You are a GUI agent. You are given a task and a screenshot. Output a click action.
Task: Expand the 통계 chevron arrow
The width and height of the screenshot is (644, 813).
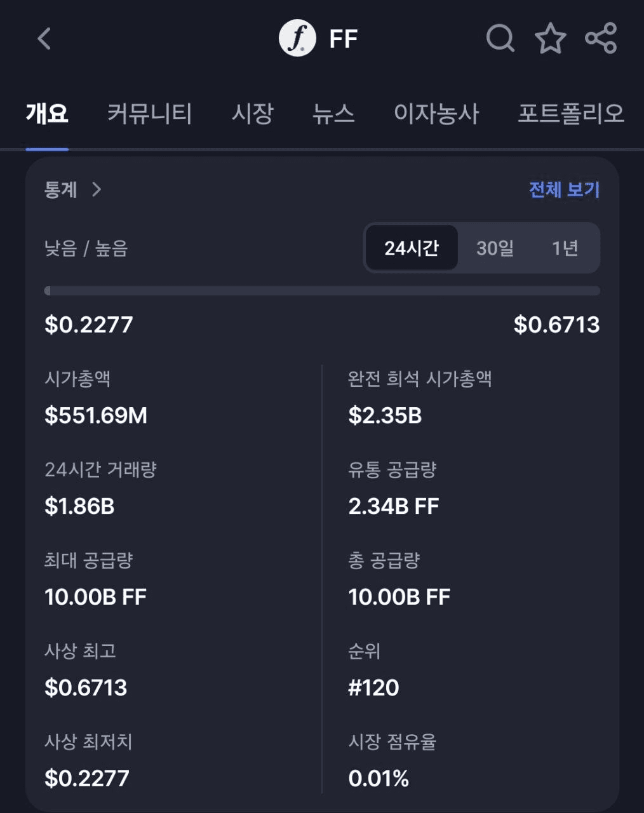click(97, 189)
